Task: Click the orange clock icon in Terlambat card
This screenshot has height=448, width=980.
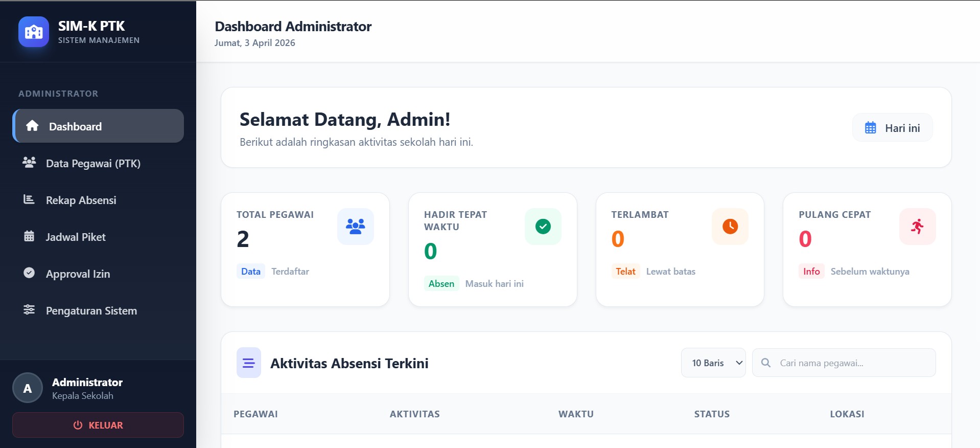Action: [730, 226]
